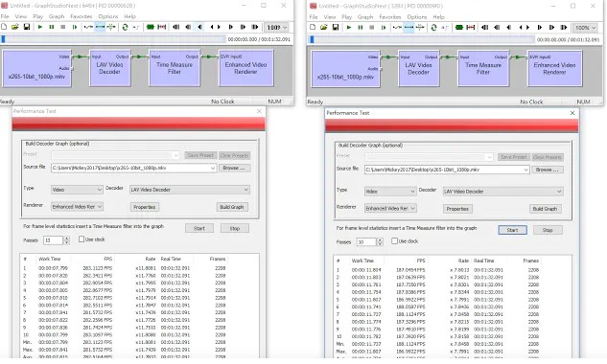Viewport: 607px width, 364px height.
Task: Open the Decoder dropdown in left Performance Test
Action: 190,190
